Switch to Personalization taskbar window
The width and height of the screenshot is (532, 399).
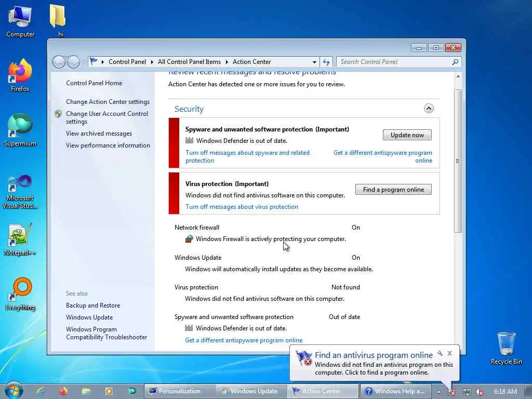click(180, 391)
